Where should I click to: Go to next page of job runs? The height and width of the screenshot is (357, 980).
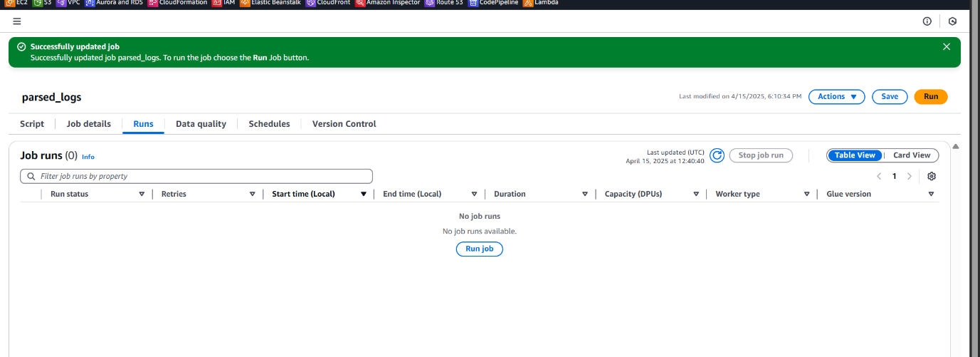(x=910, y=176)
